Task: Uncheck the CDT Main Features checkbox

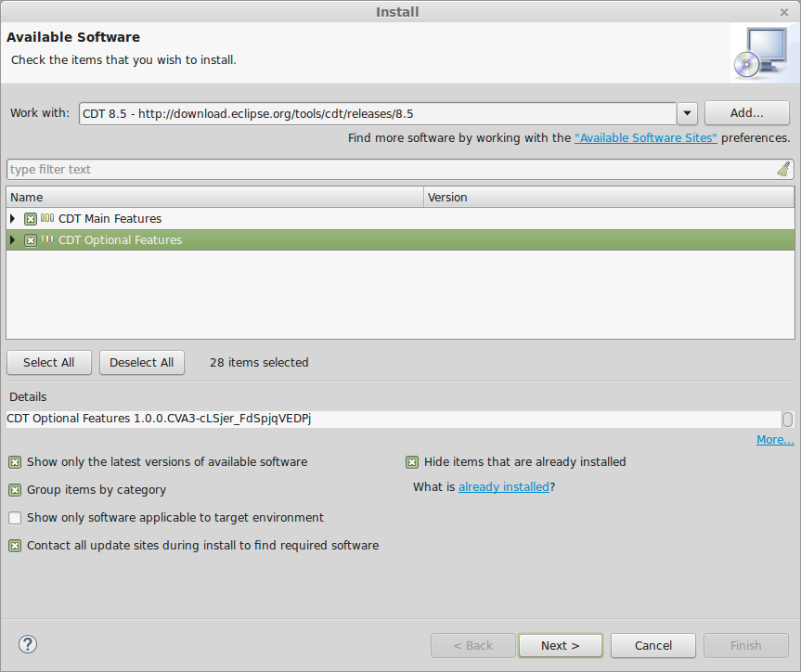Action: pyautogui.click(x=31, y=219)
